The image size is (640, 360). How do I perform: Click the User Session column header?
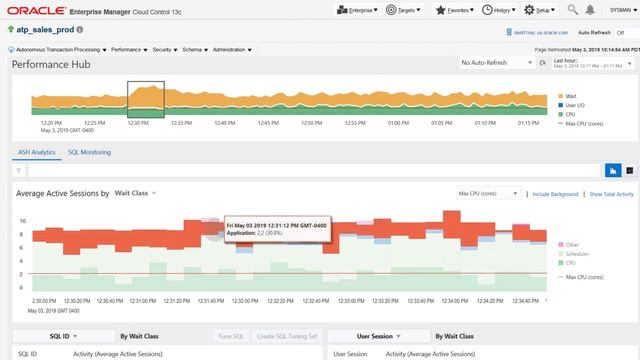[x=350, y=354]
